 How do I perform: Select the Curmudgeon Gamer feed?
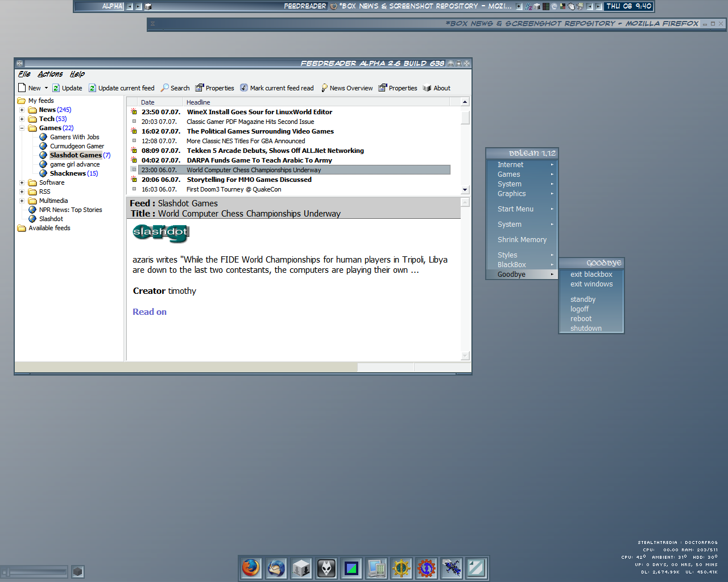click(77, 146)
